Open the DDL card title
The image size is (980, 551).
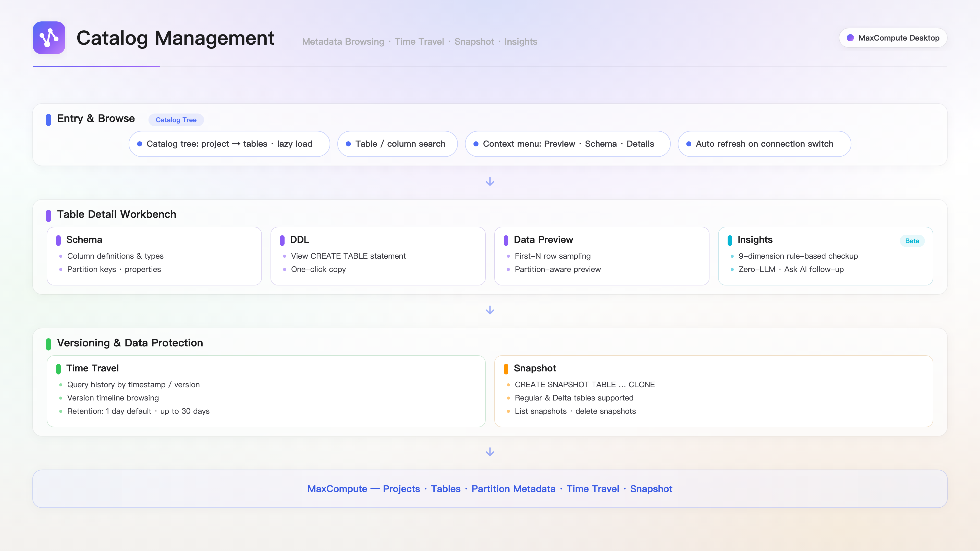click(299, 240)
